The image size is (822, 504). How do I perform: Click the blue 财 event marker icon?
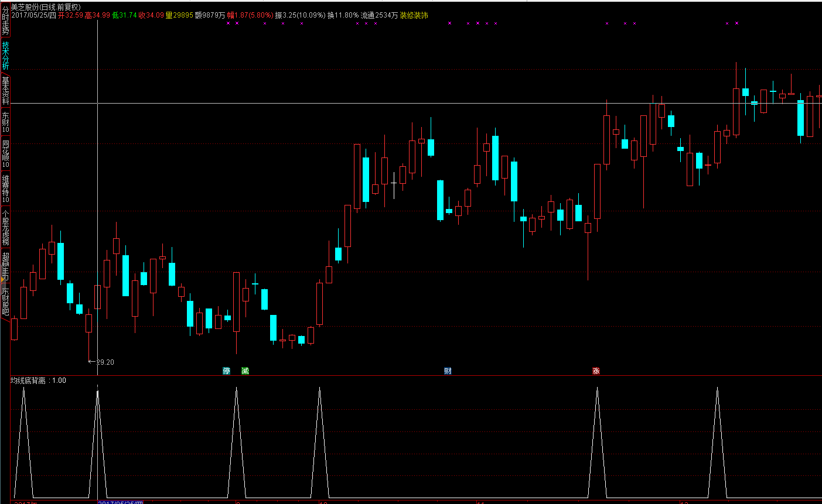[x=448, y=371]
